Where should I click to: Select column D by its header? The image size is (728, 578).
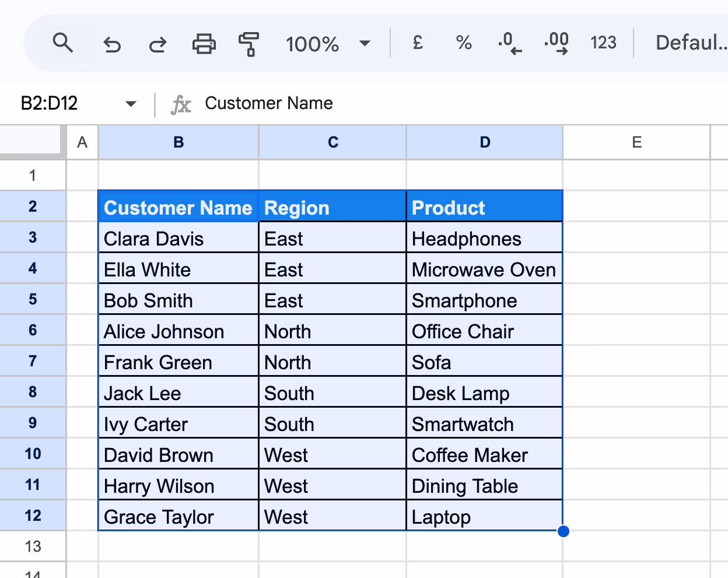484,142
